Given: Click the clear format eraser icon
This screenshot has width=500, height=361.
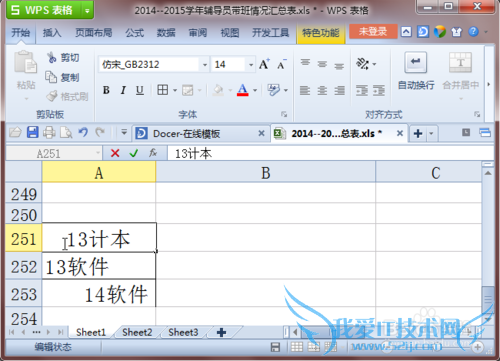Looking at the screenshot, I should tap(274, 90).
